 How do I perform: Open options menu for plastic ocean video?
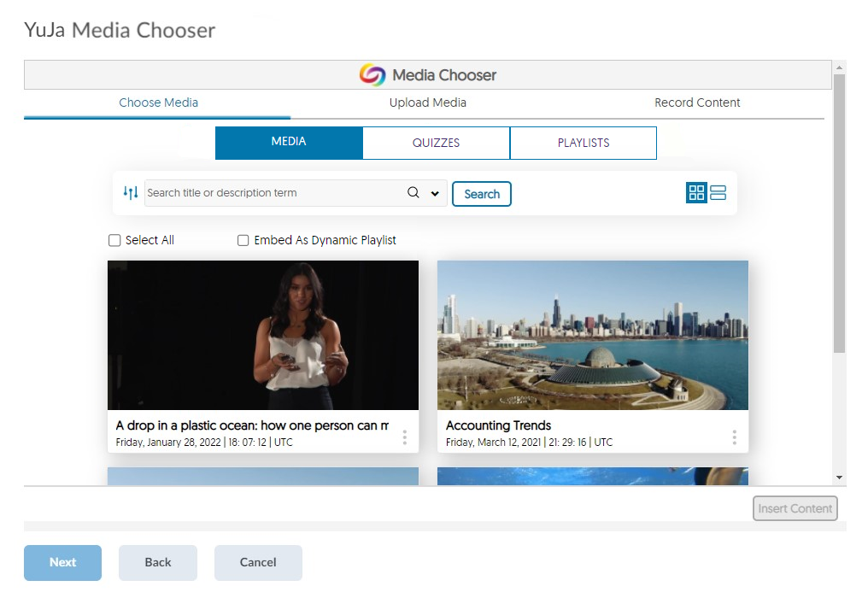404,437
